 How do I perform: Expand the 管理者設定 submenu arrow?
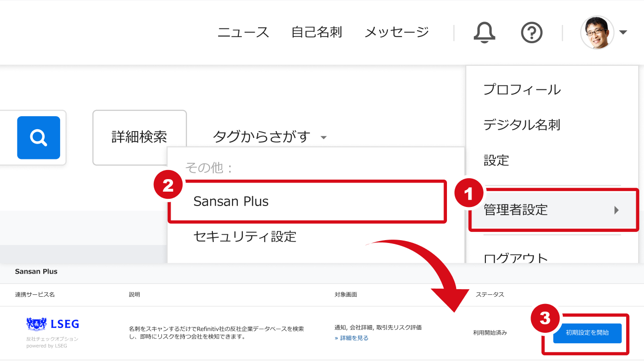tap(617, 210)
